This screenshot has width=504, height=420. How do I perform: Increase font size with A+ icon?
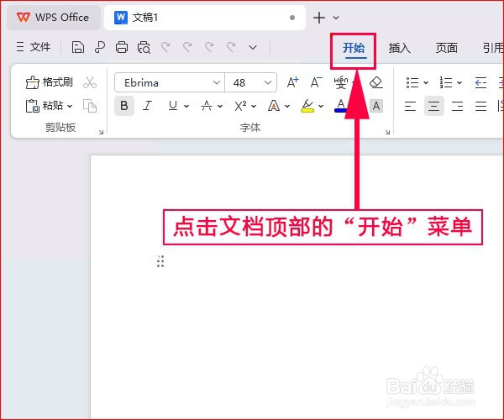point(292,82)
